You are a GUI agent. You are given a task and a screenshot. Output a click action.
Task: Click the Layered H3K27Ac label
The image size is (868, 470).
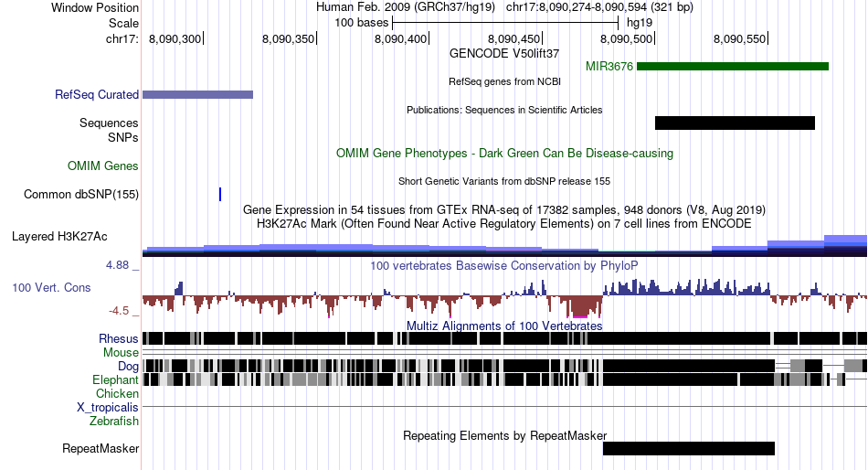point(59,237)
